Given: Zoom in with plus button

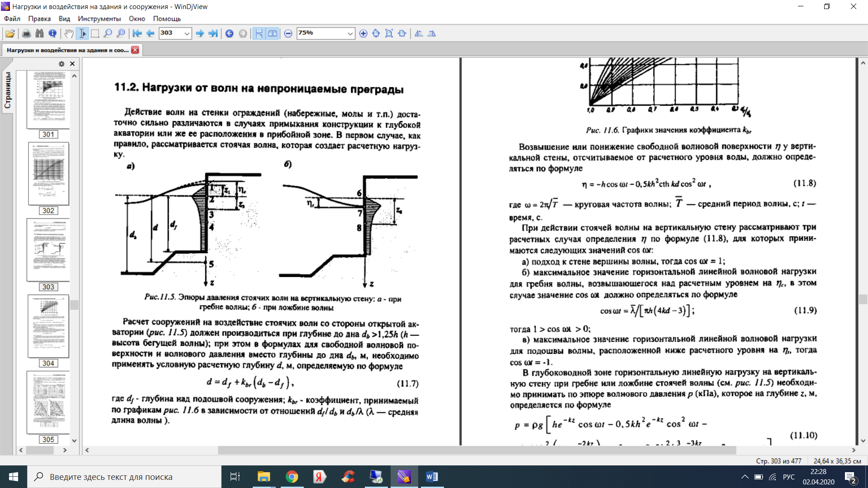Looking at the screenshot, I should point(363,33).
